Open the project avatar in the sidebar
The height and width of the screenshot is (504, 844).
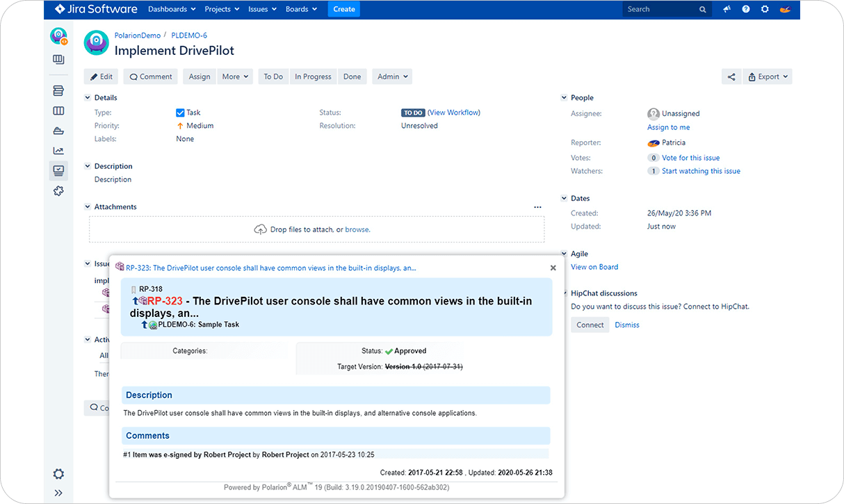(58, 36)
